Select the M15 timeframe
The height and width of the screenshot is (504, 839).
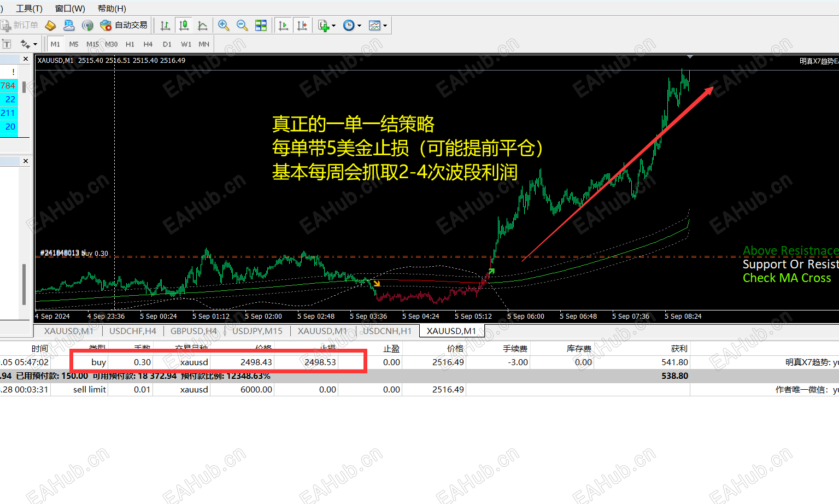pos(92,44)
